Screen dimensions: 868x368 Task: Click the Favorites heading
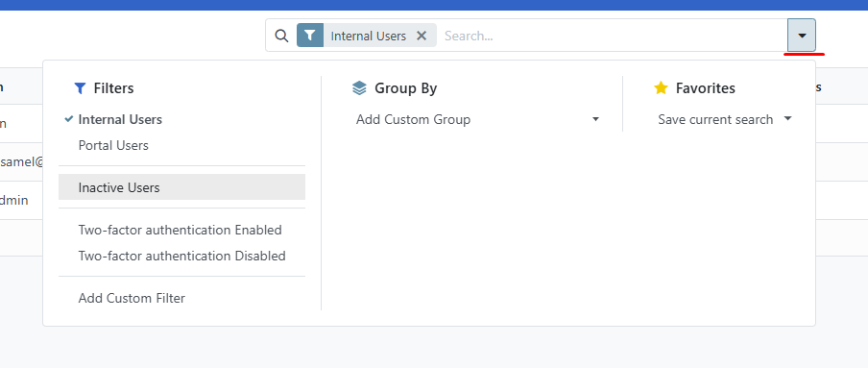click(705, 88)
